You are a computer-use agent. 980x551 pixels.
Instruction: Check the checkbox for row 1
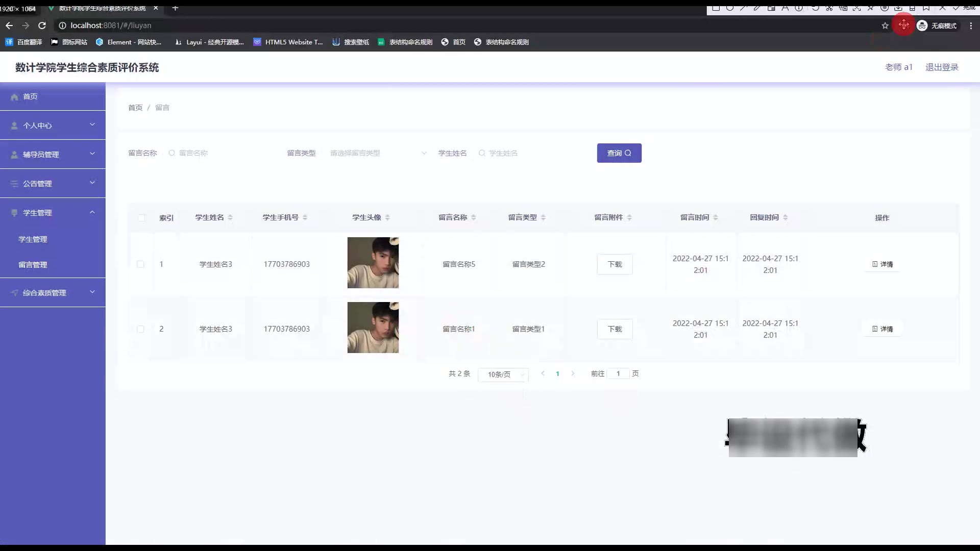(140, 264)
